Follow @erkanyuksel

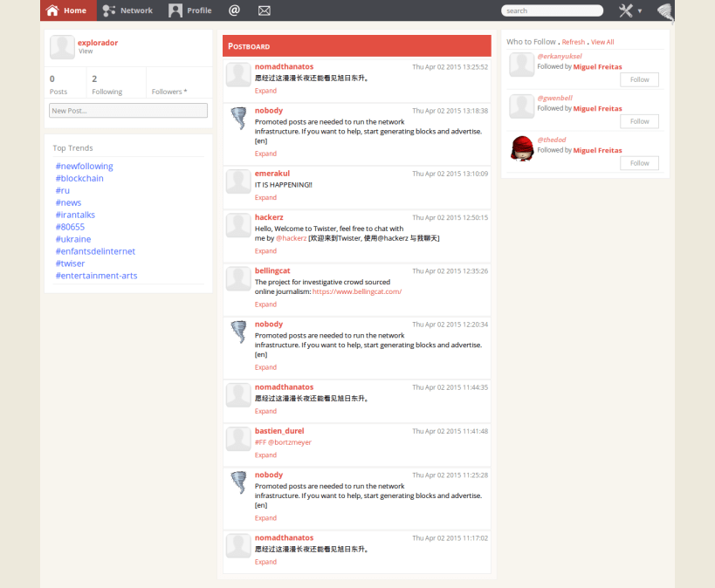639,79
